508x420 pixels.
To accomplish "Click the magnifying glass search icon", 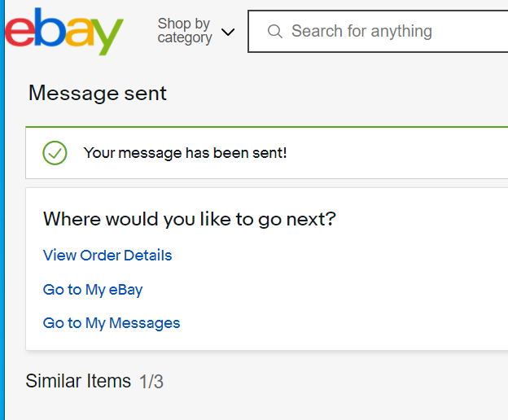I will pyautogui.click(x=274, y=32).
